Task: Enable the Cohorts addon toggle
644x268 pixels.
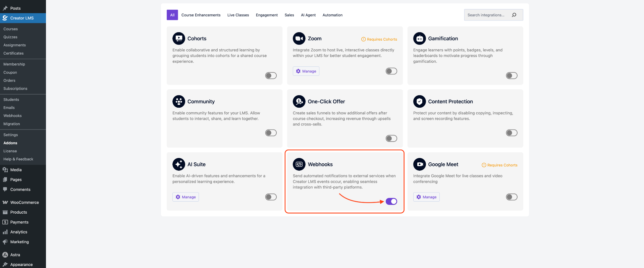Action: tap(271, 76)
